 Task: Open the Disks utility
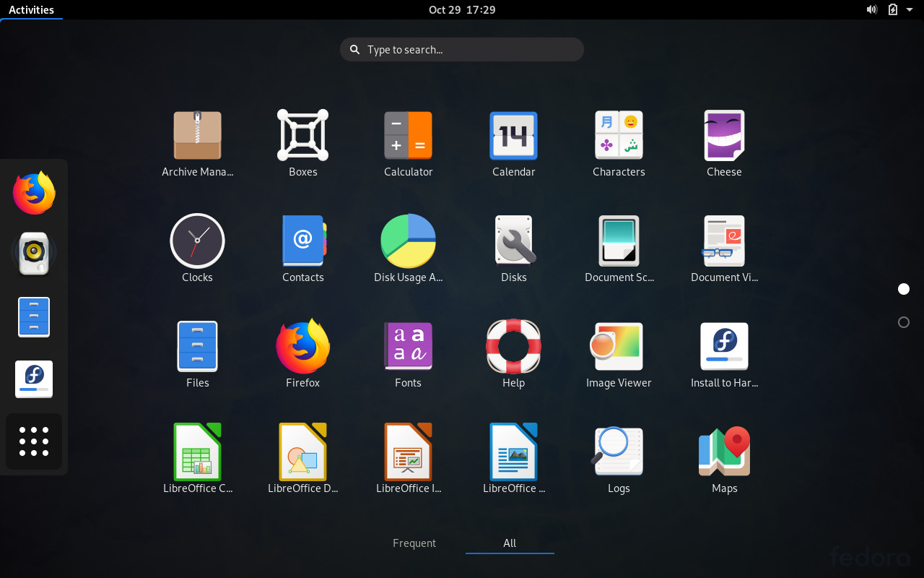513,241
